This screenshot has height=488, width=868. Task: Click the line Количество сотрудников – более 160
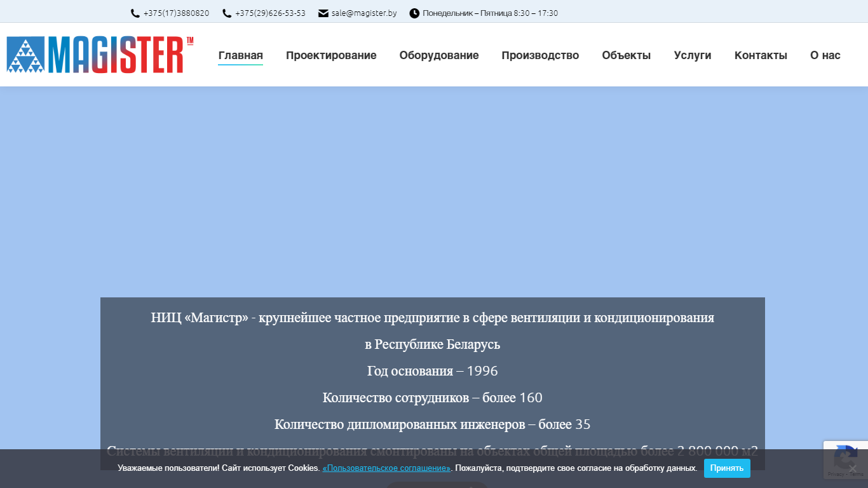point(433,398)
